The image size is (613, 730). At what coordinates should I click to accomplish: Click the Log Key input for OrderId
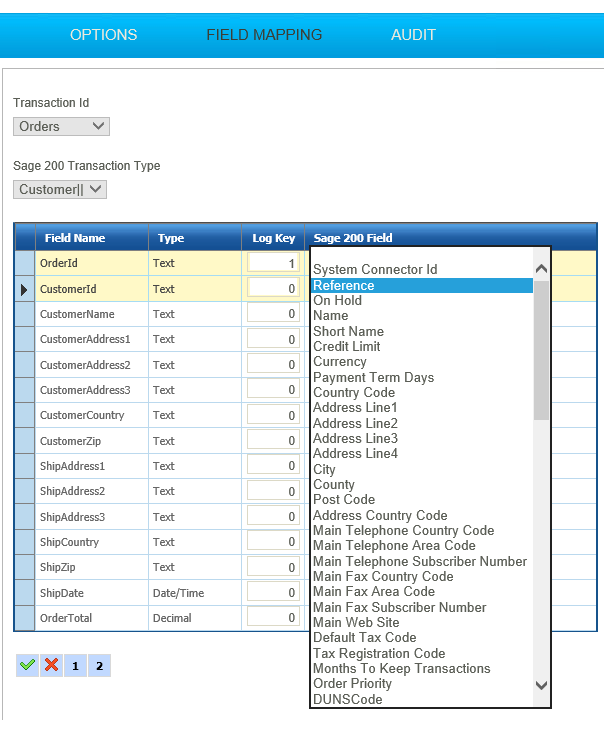(x=273, y=263)
